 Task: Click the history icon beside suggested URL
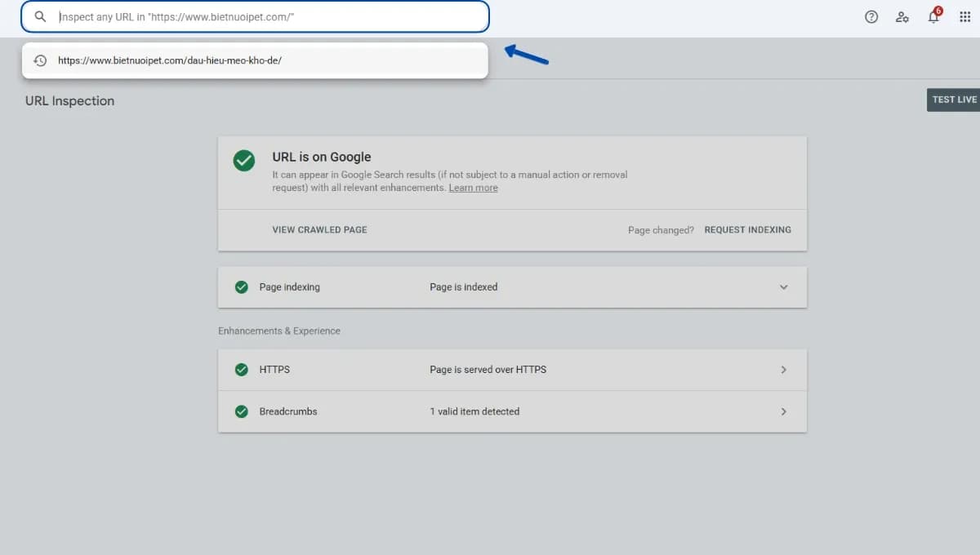[x=40, y=60]
